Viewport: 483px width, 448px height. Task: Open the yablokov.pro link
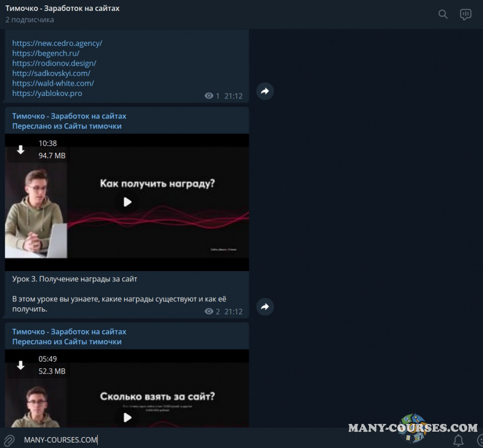click(47, 94)
